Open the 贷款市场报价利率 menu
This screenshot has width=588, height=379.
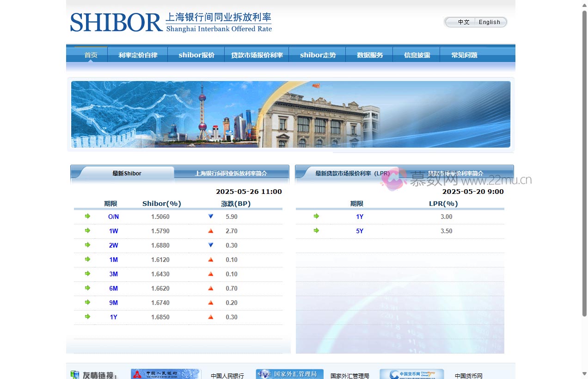click(257, 55)
